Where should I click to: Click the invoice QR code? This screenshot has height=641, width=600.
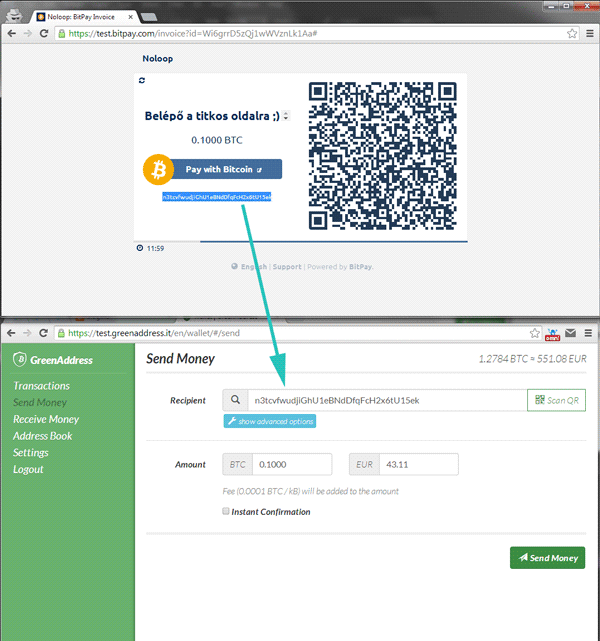383,156
